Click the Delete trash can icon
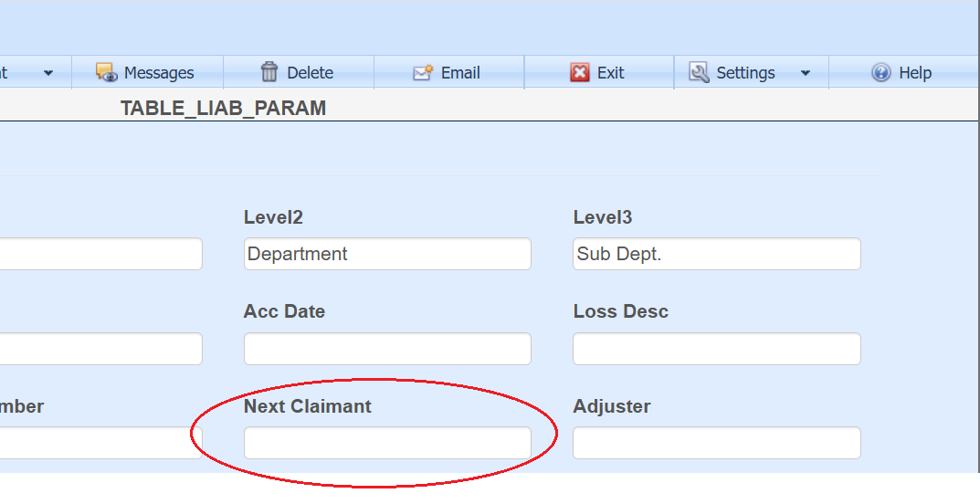This screenshot has width=980, height=504. point(269,72)
